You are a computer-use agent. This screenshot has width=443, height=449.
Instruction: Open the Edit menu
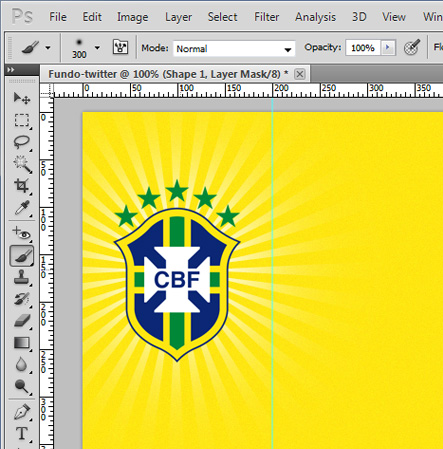tap(92, 17)
